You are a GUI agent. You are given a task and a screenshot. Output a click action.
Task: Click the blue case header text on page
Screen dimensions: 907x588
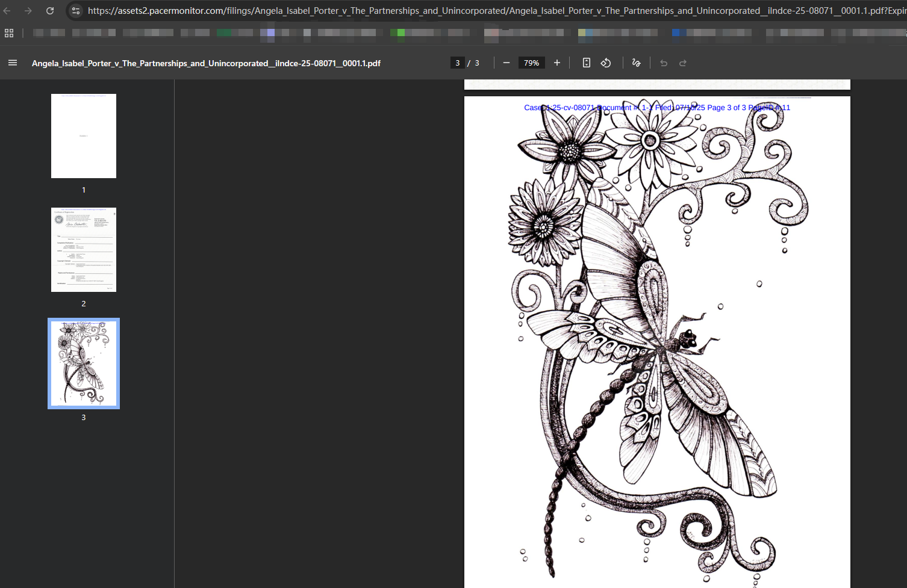click(x=656, y=108)
